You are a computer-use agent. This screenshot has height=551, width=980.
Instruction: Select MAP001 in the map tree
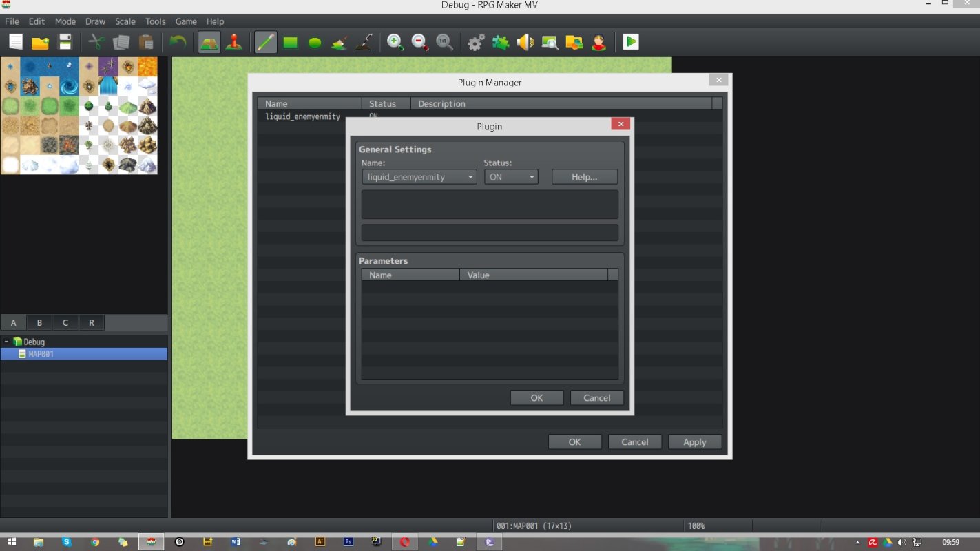[84, 354]
